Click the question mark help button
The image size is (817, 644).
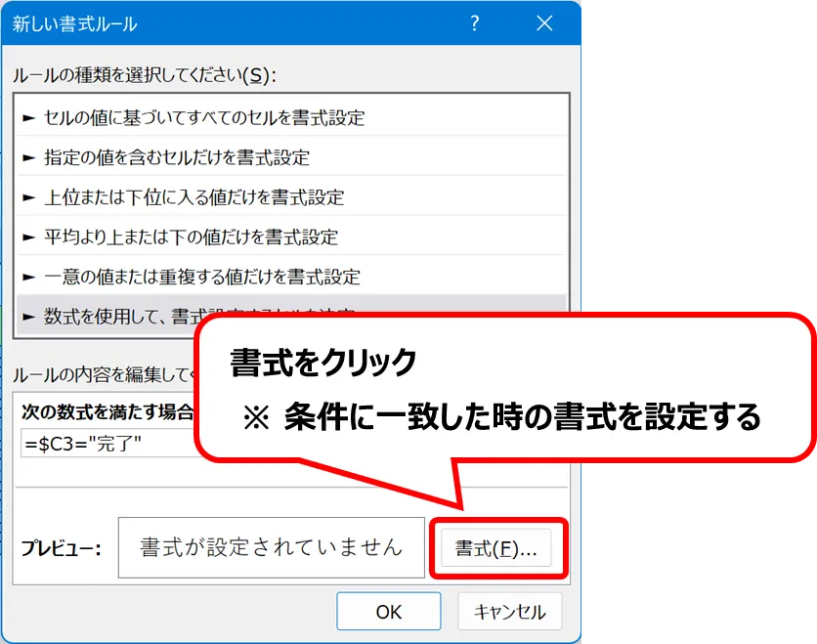coord(475,23)
